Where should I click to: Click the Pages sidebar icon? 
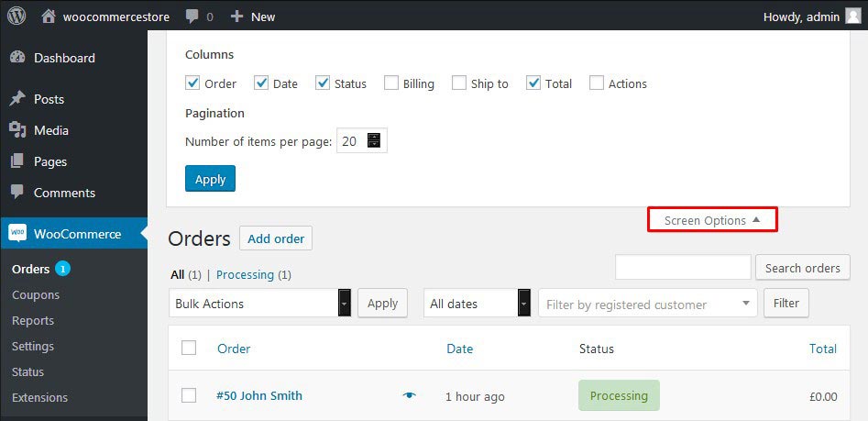pyautogui.click(x=17, y=161)
